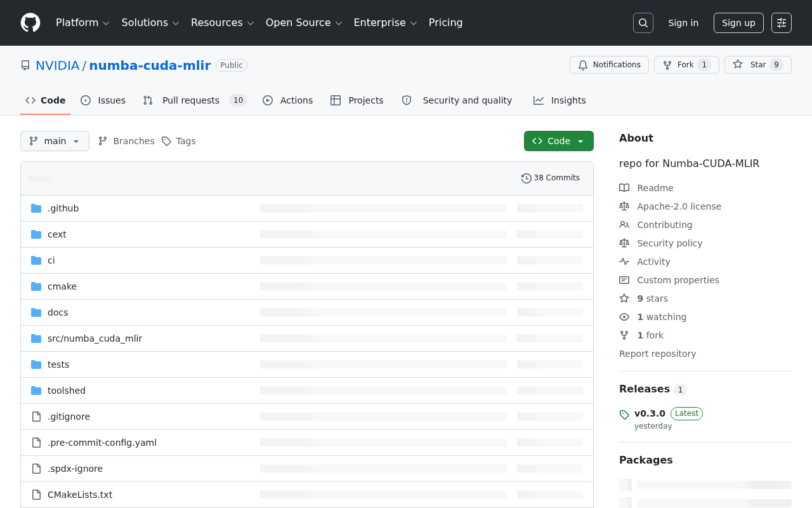Click the Readme book icon
Image resolution: width=812 pixels, height=508 pixels.
[624, 188]
